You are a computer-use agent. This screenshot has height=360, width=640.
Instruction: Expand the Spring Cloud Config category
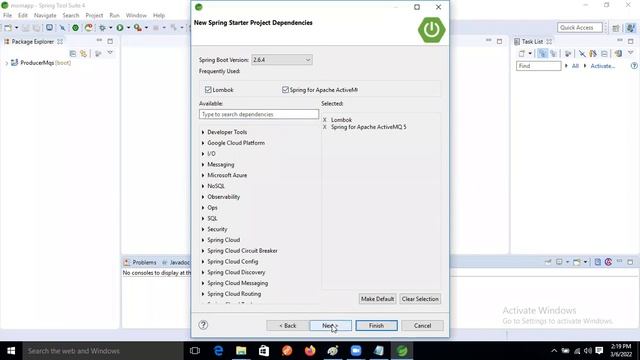(203, 262)
